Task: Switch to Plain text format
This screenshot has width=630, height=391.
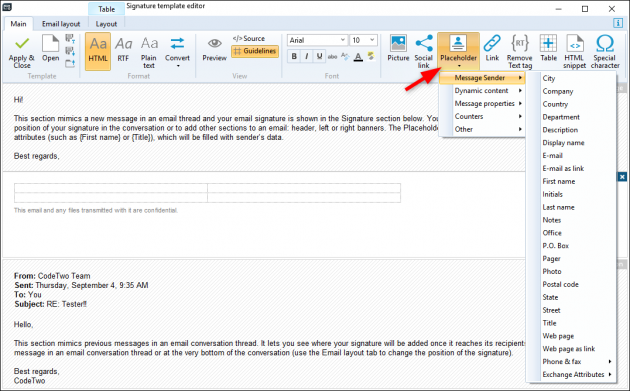Action: coord(149,52)
